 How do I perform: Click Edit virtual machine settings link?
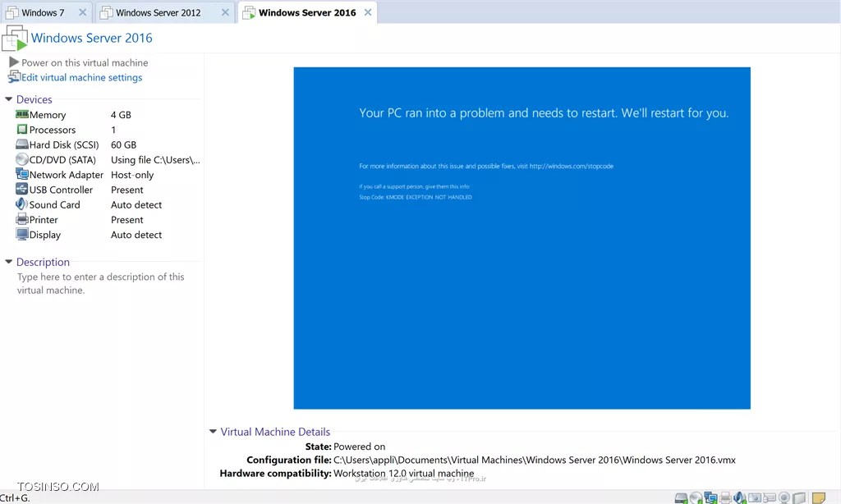[x=81, y=77]
